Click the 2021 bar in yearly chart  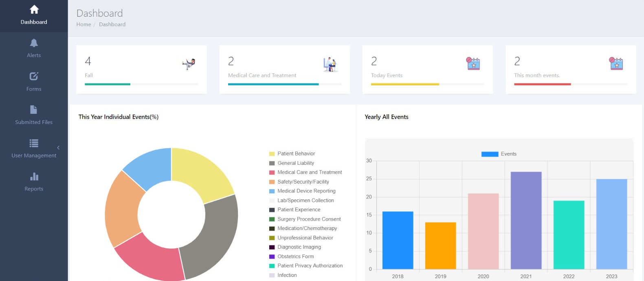pos(526,220)
